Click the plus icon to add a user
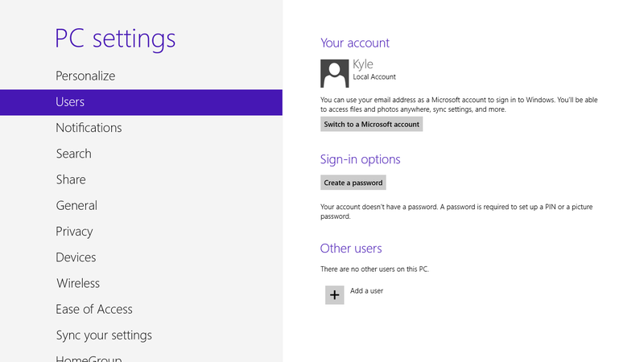644x362 pixels. 334,295
